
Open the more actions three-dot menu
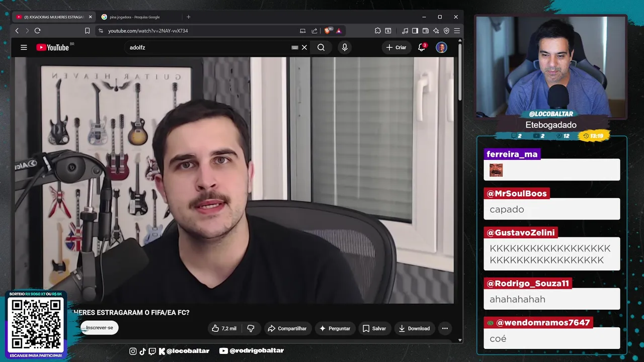click(x=445, y=328)
